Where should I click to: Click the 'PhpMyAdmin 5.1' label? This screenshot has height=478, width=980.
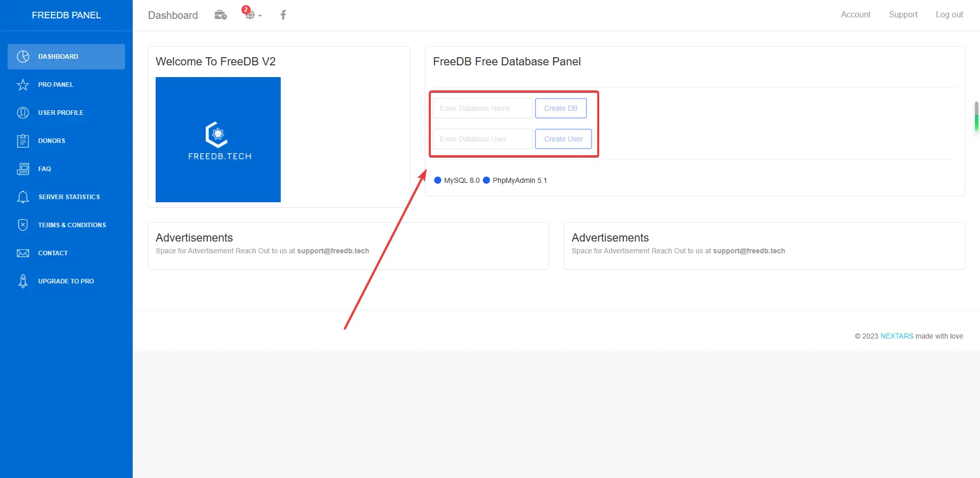pos(520,180)
